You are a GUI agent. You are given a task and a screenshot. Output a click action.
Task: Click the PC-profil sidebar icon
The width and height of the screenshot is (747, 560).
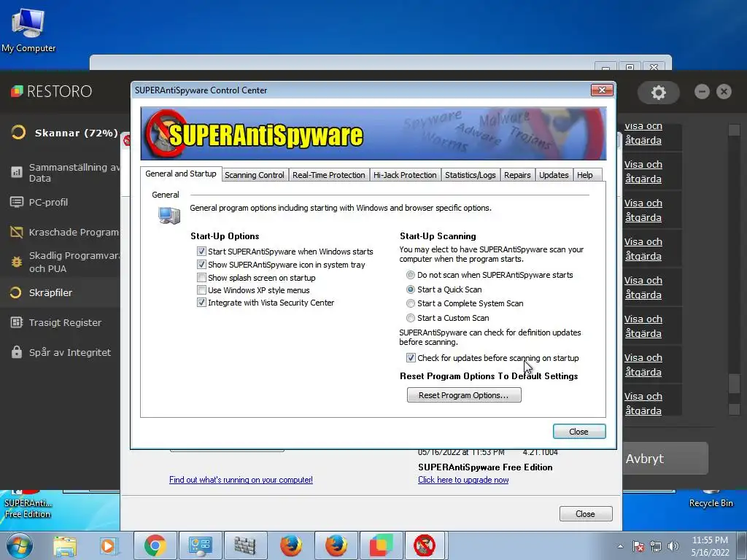tap(17, 202)
